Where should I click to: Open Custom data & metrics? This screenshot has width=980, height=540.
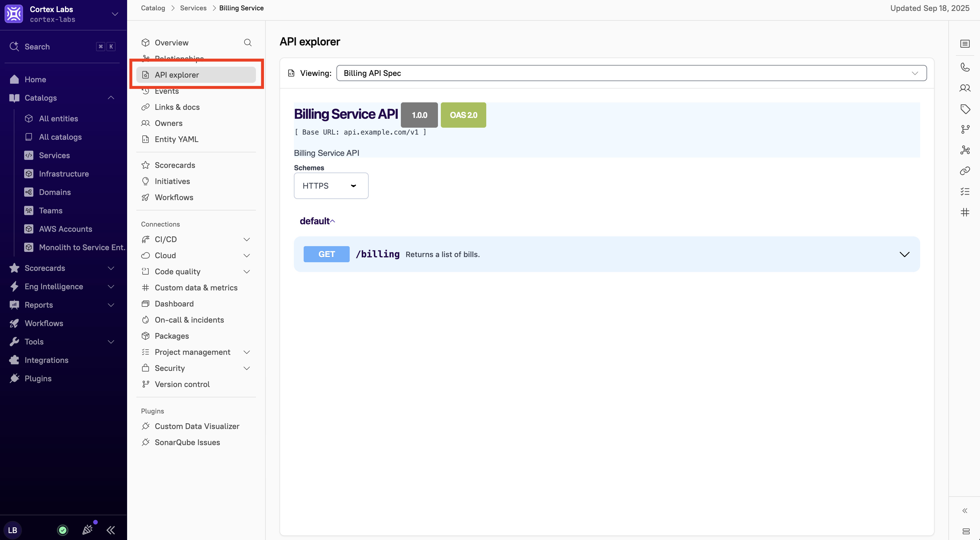click(x=196, y=288)
